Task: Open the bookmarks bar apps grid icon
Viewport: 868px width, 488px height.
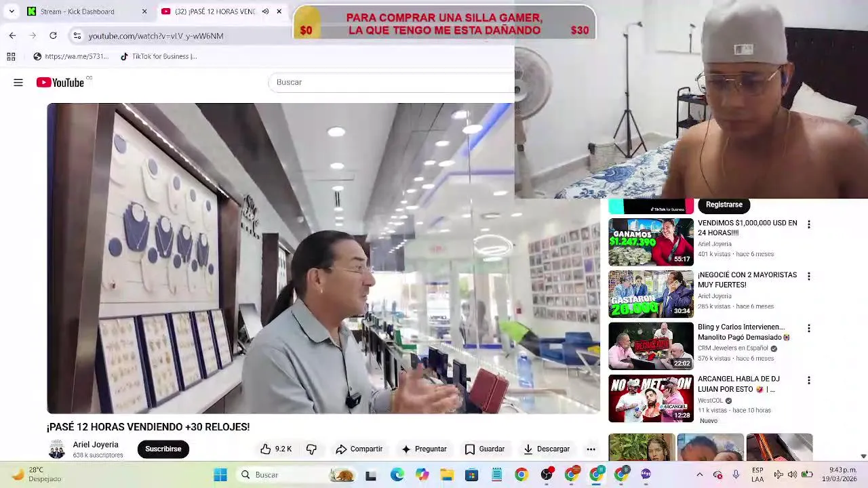Action: (x=11, y=57)
